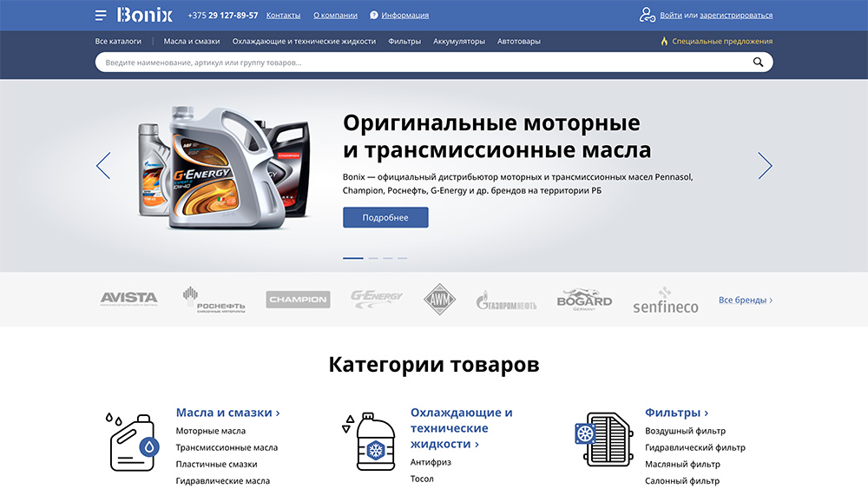Click the flame icon for special offers
Screen dimensions: 868x489
664,41
